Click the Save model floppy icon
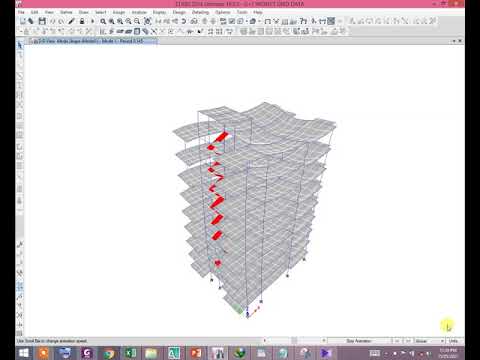 42,21
